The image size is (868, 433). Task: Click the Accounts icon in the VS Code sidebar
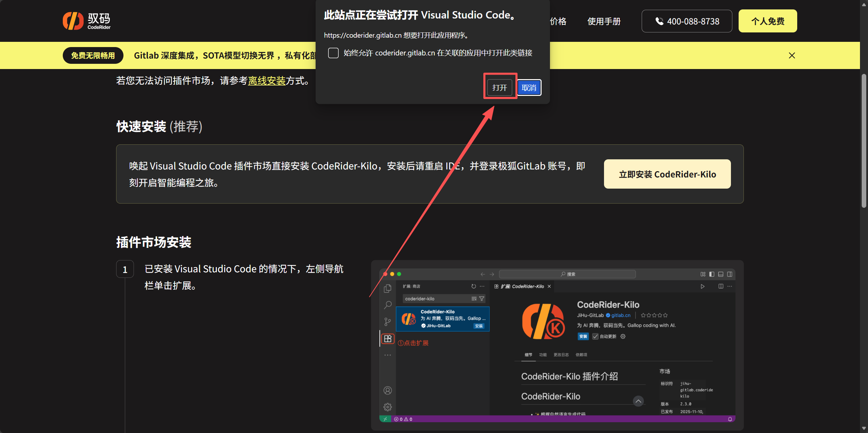[387, 390]
